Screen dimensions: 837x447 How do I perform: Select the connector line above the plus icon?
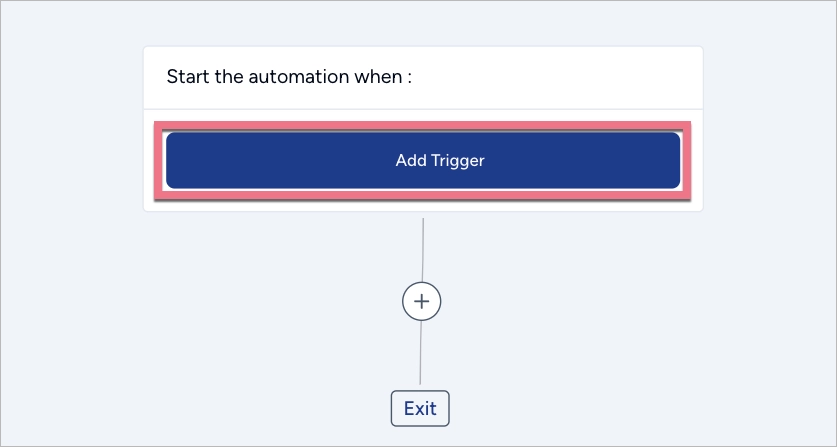tap(423, 248)
